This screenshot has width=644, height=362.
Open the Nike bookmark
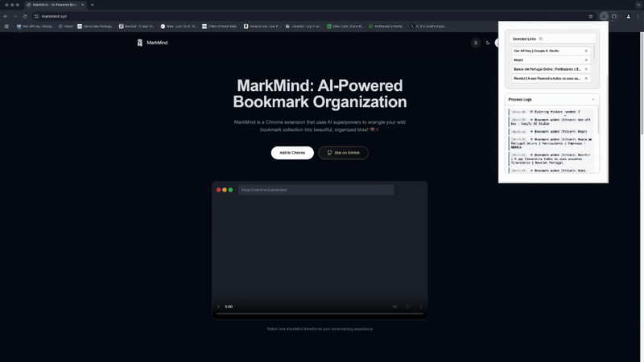(179, 27)
